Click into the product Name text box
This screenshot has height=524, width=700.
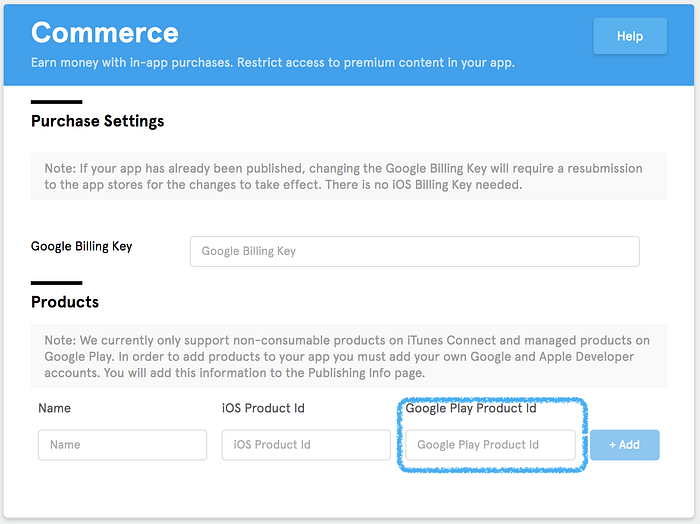pos(122,445)
